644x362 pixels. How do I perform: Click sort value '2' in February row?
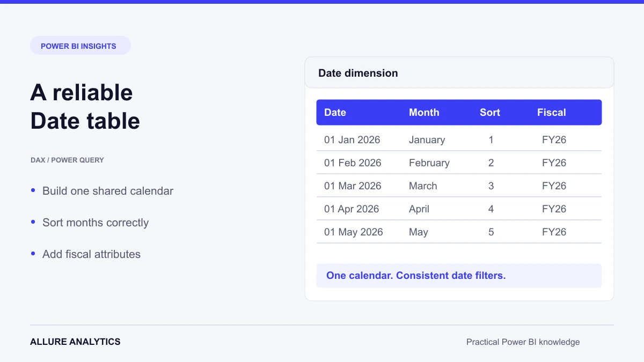(491, 162)
